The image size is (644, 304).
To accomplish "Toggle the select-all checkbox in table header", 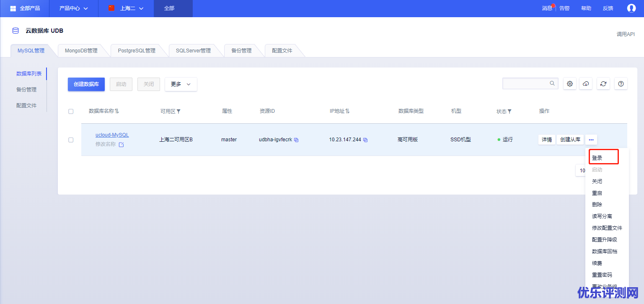I will click(x=71, y=112).
